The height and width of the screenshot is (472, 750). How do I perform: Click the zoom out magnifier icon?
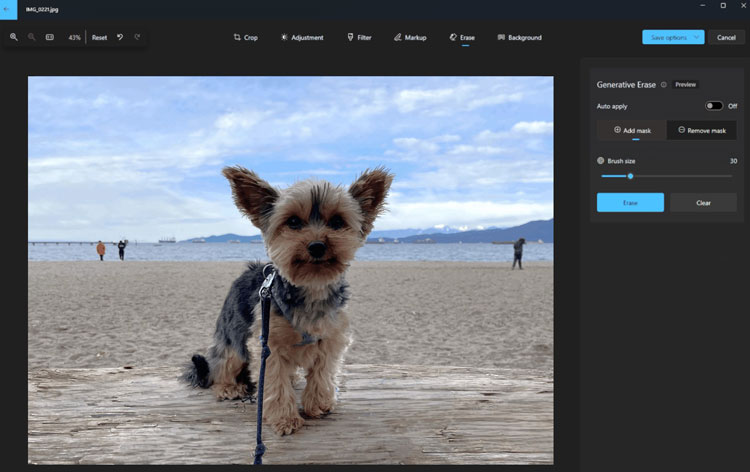32,37
